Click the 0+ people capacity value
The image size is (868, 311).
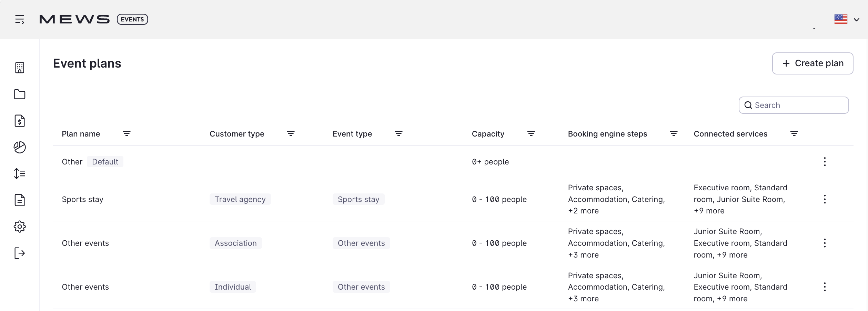[491, 162]
